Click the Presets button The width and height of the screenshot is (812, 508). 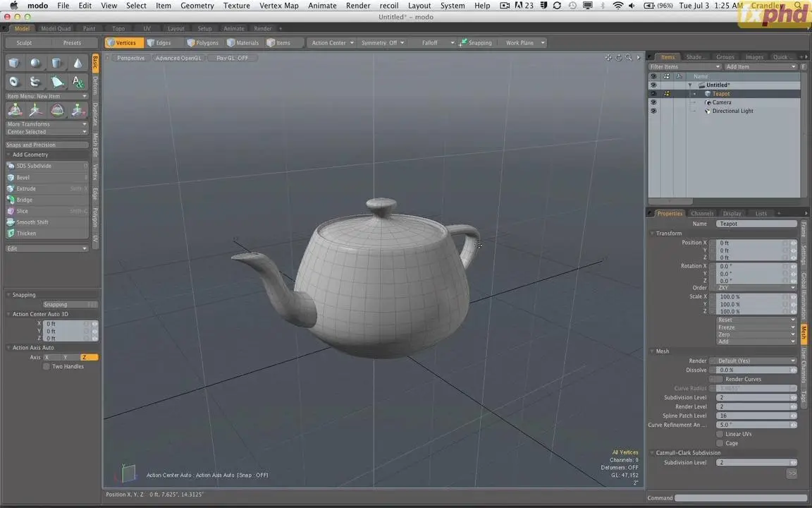coord(72,43)
